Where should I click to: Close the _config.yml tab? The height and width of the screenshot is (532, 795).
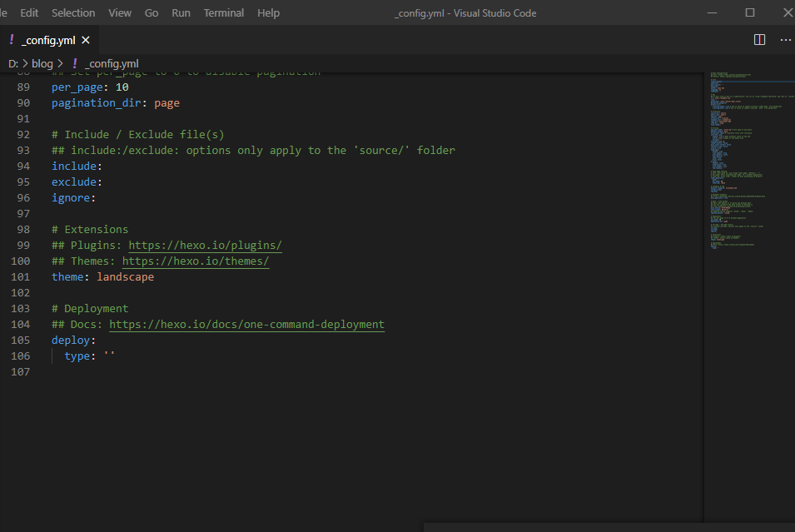86,40
